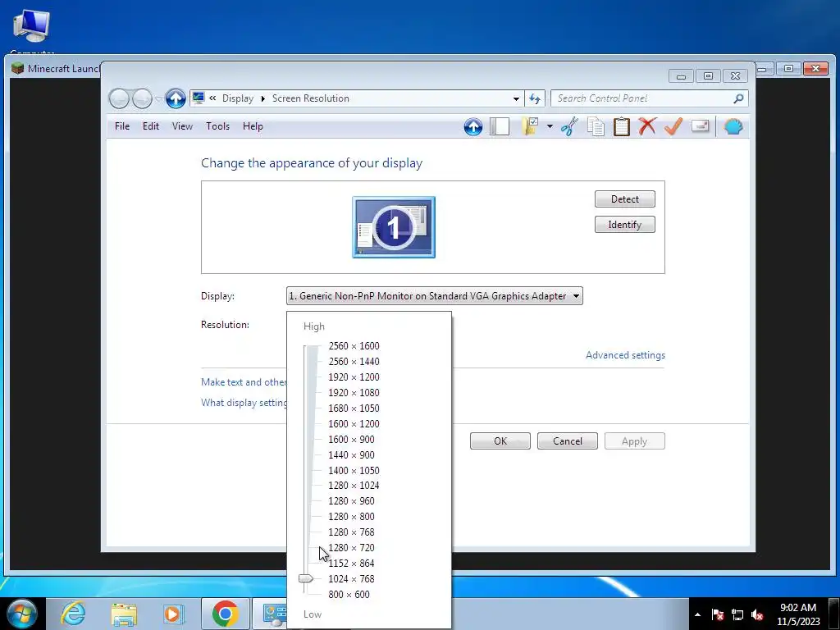Choose 1920 × 1080 on the resolution slider
840x630 pixels.
pos(354,393)
